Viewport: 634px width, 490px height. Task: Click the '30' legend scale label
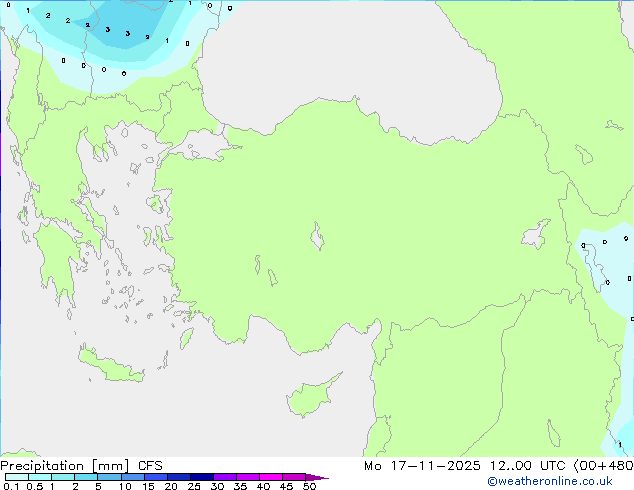click(x=217, y=486)
